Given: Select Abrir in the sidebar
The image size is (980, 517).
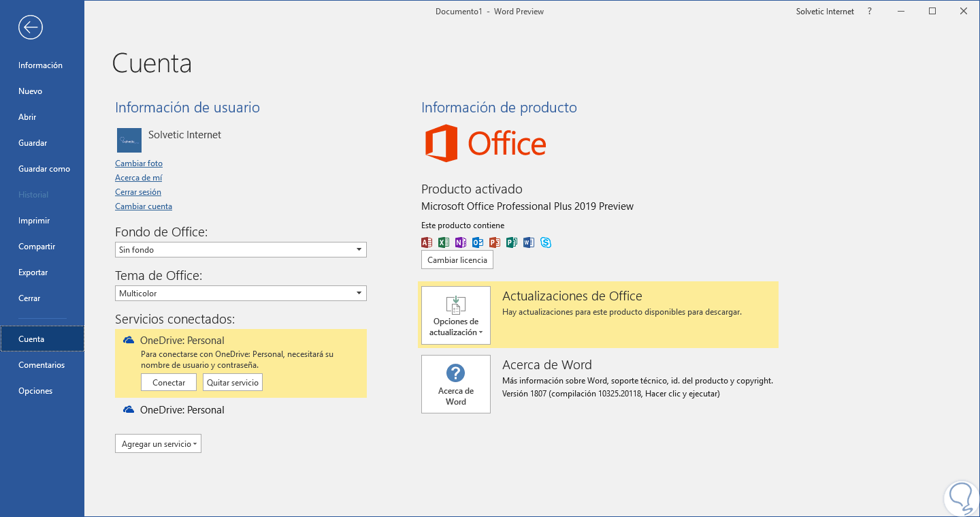Looking at the screenshot, I should pos(27,117).
